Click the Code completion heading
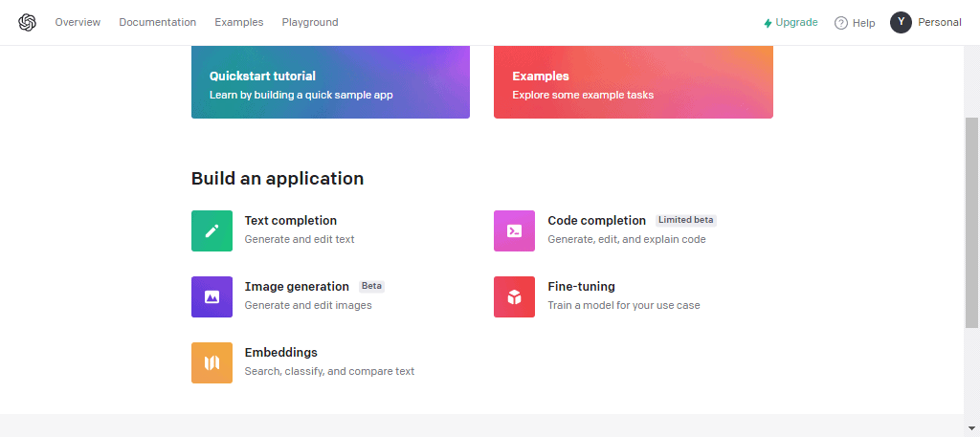 [597, 220]
